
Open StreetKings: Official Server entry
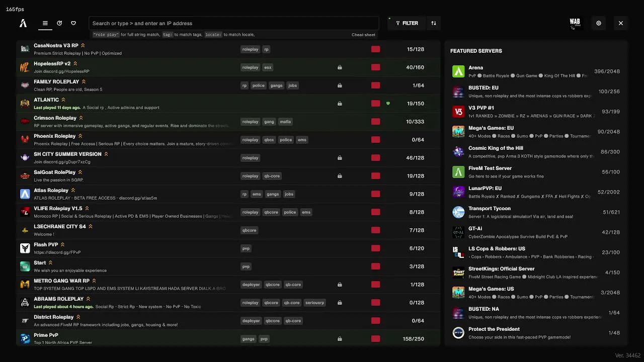[536, 273]
